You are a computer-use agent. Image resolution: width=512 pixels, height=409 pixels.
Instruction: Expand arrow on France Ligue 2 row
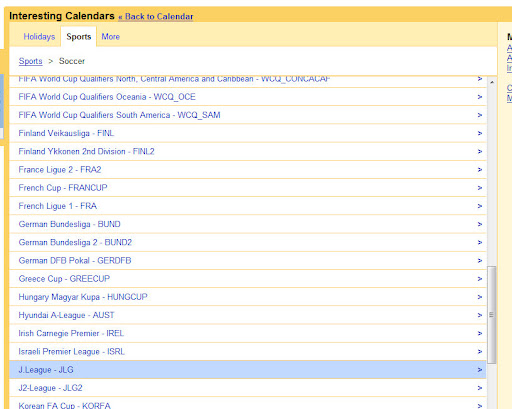pyautogui.click(x=480, y=170)
